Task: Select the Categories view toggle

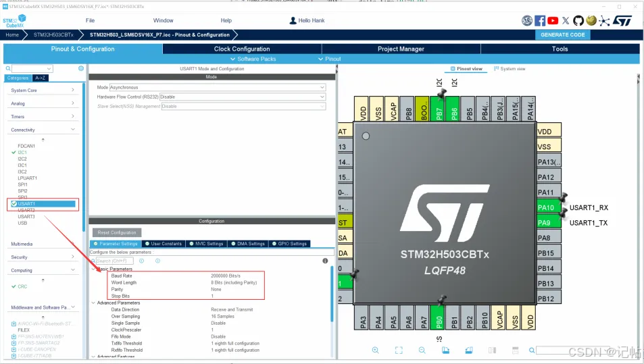Action: coord(18,78)
